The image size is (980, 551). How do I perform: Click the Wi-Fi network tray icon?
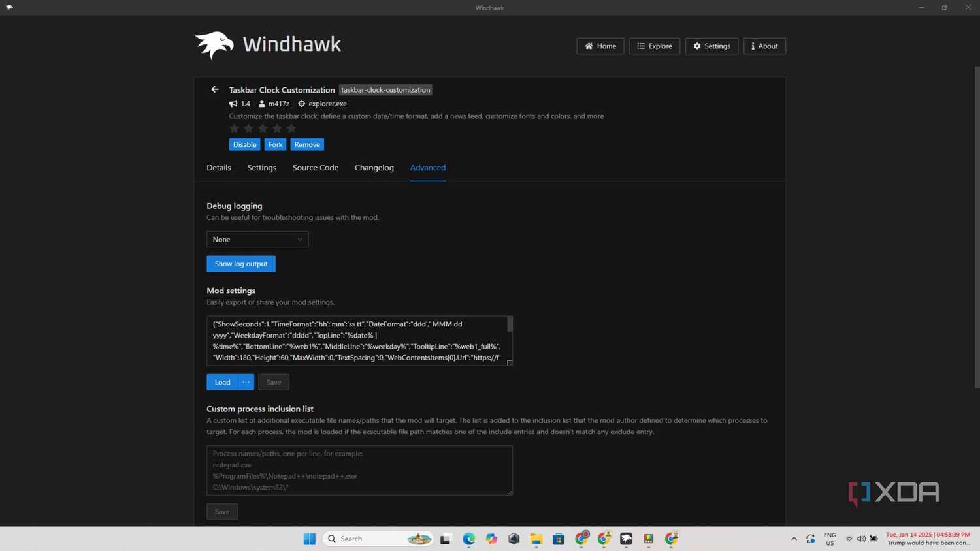(x=849, y=539)
